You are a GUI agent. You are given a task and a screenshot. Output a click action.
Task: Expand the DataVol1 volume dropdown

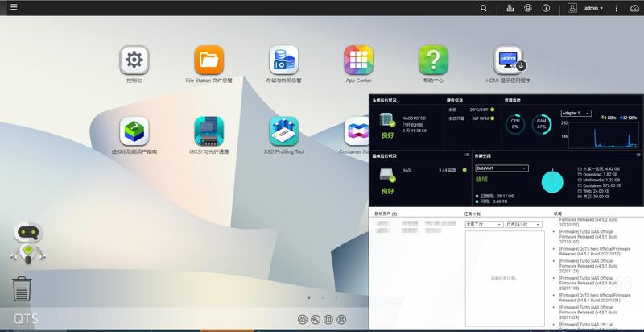coord(502,168)
